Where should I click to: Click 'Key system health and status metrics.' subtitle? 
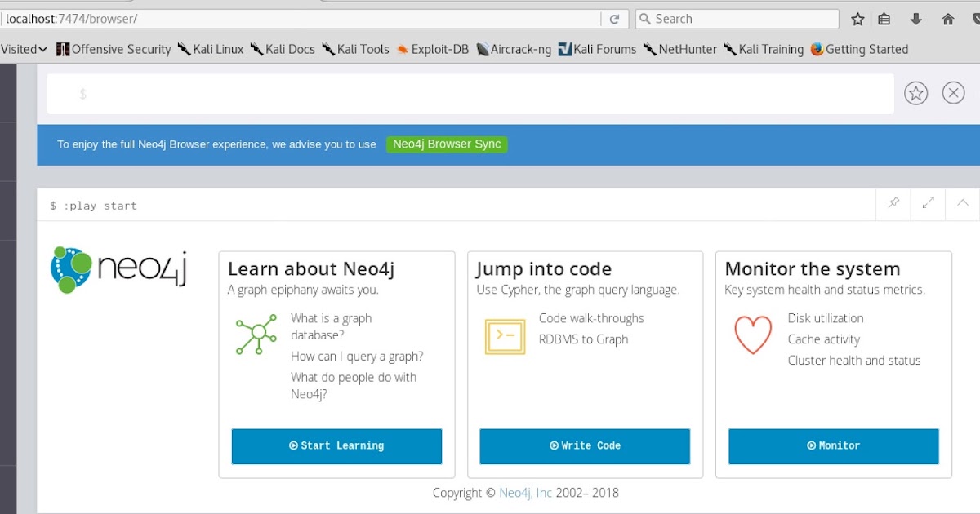[825, 290]
